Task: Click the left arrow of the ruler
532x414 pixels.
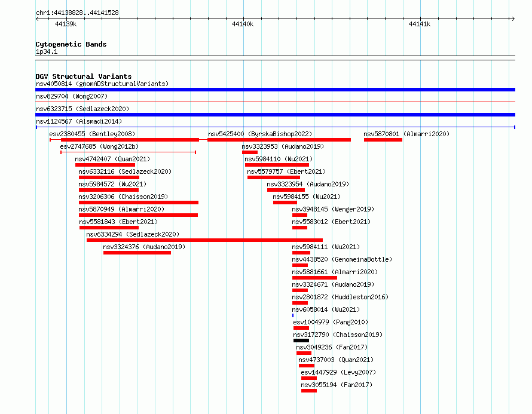Action: (x=37, y=19)
